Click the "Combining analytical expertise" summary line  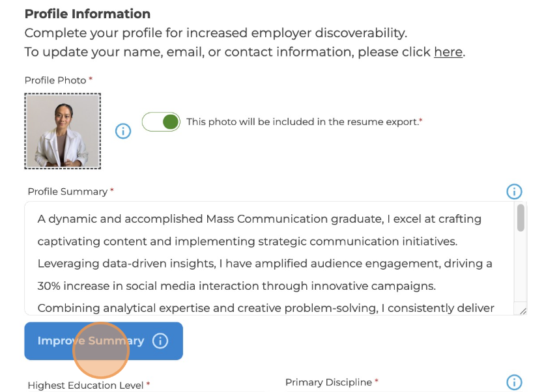pos(266,308)
